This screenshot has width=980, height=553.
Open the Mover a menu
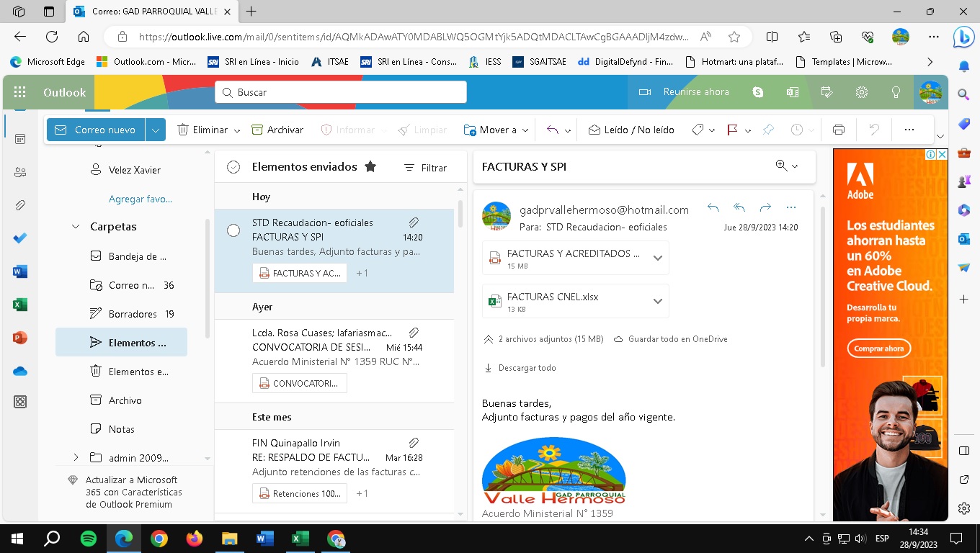(497, 130)
